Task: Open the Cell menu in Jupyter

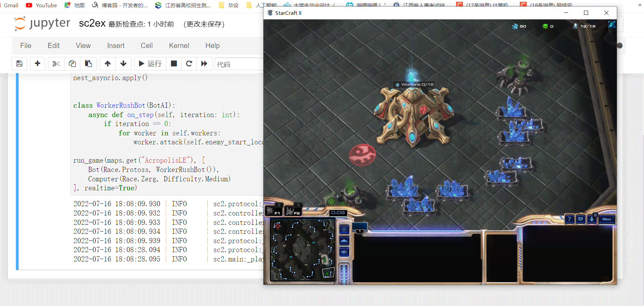Action: coord(147,46)
